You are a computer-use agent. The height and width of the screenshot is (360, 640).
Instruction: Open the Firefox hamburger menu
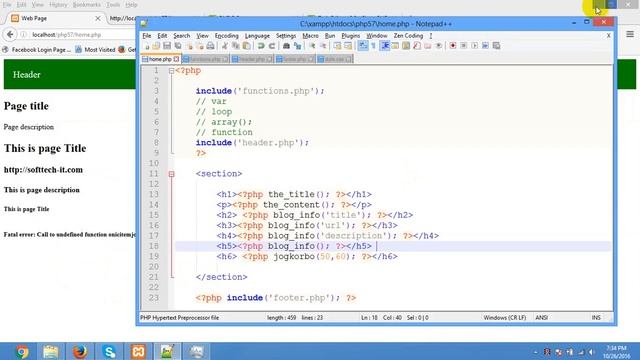630,34
